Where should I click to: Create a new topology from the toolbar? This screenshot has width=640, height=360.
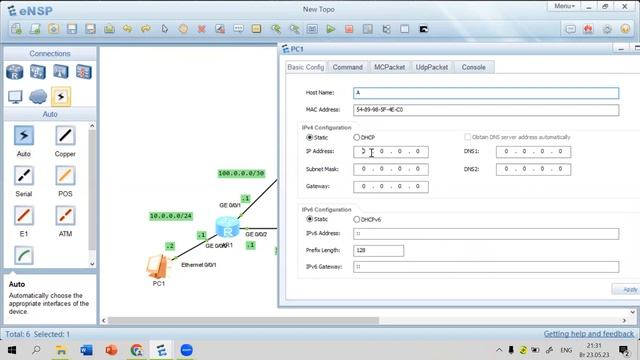pos(16,29)
